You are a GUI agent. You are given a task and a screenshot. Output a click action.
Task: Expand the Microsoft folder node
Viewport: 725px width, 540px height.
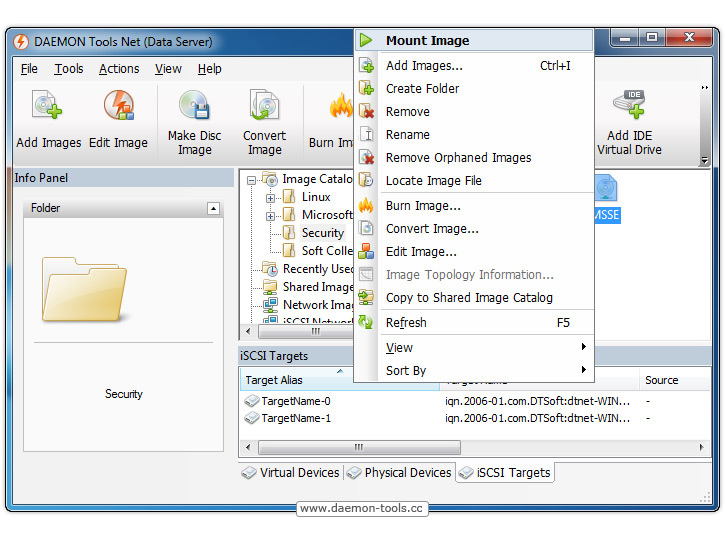(270, 216)
